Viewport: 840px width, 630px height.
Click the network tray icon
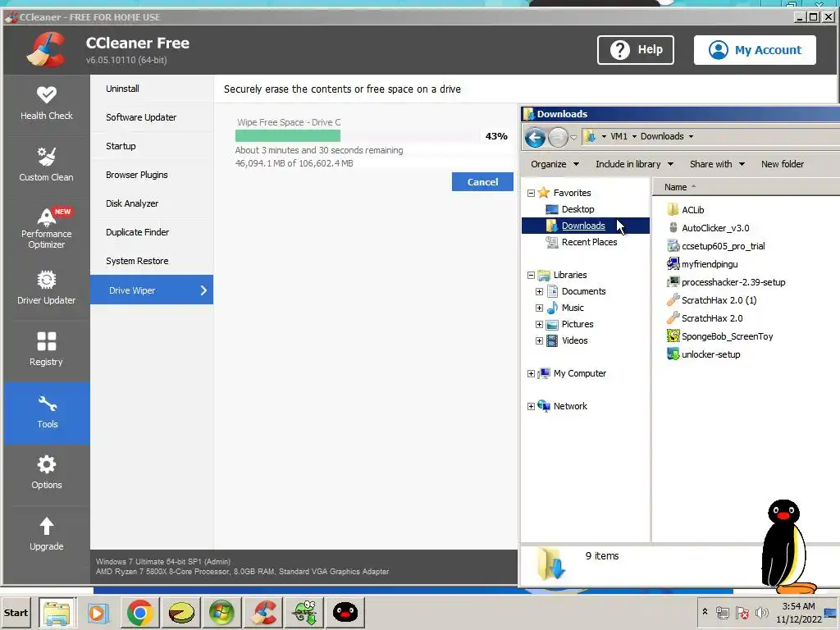point(722,612)
